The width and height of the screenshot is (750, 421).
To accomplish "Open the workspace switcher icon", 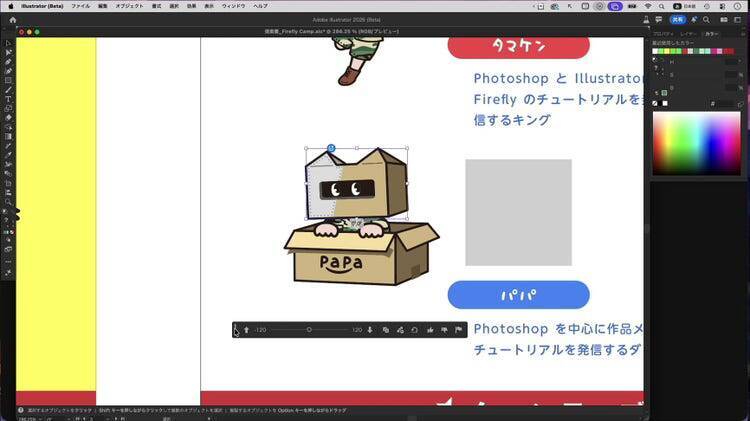I will click(738, 20).
